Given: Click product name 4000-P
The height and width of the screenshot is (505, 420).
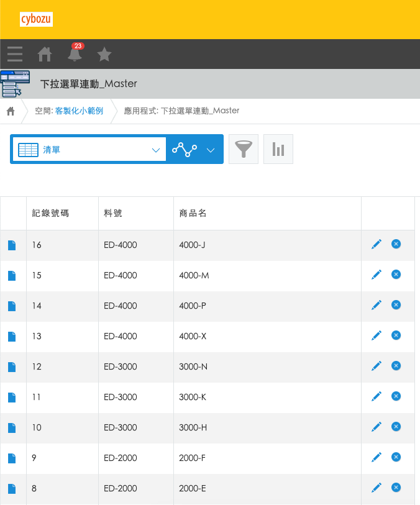Looking at the screenshot, I should 193,306.
